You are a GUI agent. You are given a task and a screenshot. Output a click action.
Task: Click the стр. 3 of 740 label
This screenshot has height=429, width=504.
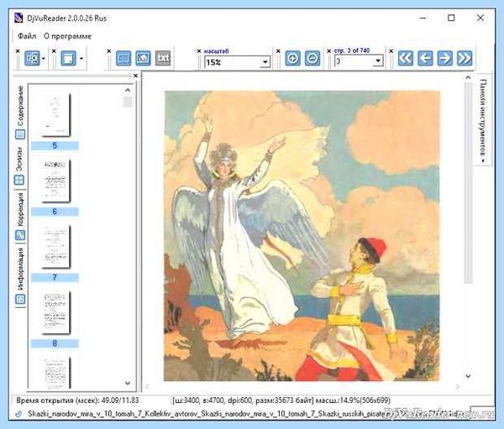[x=352, y=50]
